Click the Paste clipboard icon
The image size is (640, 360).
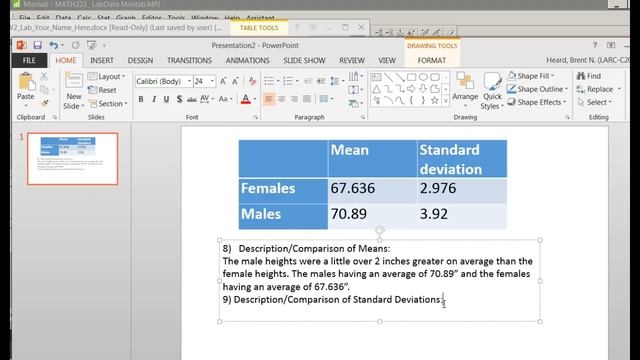click(x=26, y=82)
